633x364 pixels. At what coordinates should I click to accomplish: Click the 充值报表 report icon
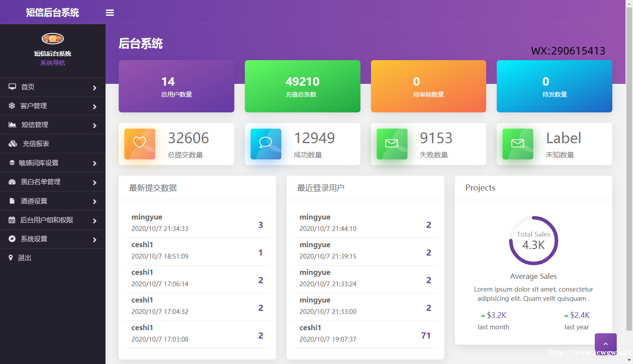(12, 144)
